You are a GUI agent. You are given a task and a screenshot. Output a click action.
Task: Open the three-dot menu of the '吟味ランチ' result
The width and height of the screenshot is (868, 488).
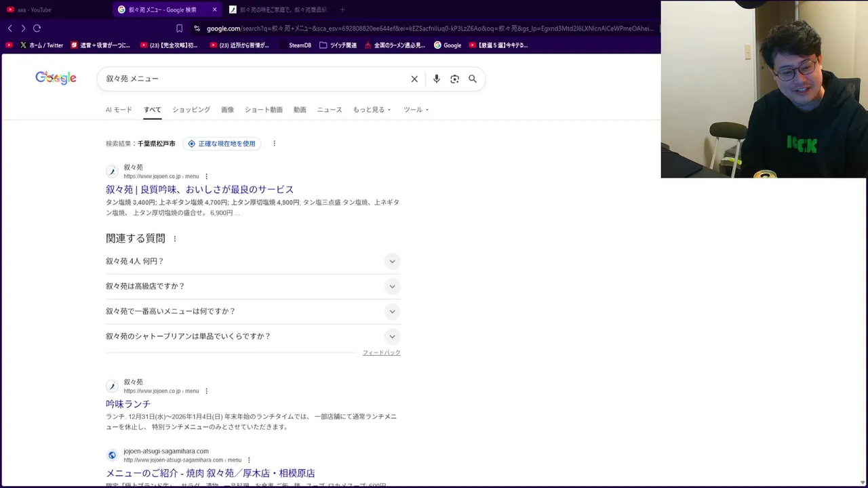(x=207, y=391)
